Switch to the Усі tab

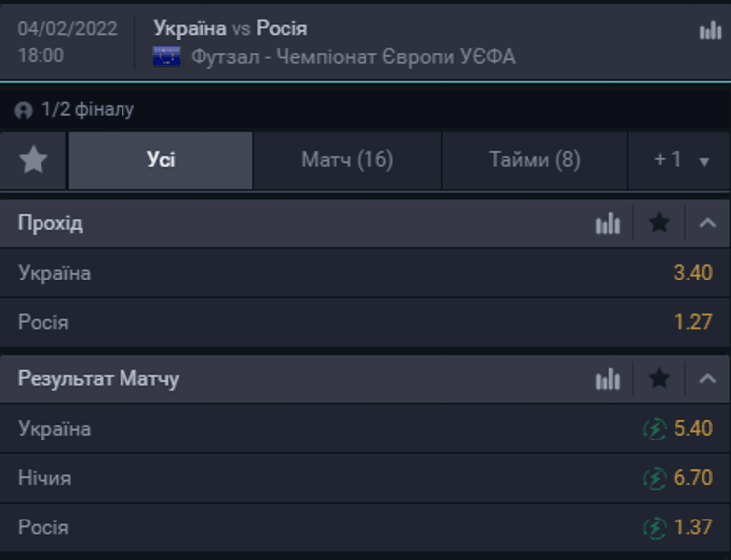tap(160, 160)
